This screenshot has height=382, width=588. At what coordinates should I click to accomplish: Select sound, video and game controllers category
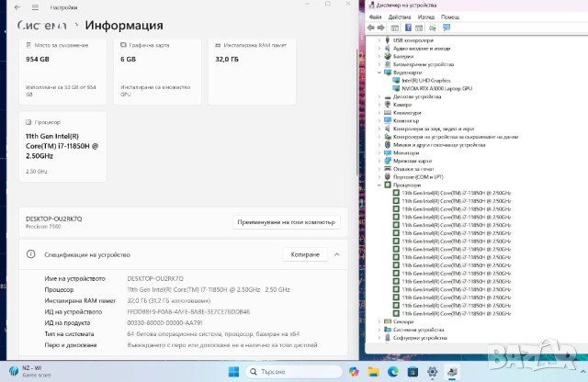point(434,129)
